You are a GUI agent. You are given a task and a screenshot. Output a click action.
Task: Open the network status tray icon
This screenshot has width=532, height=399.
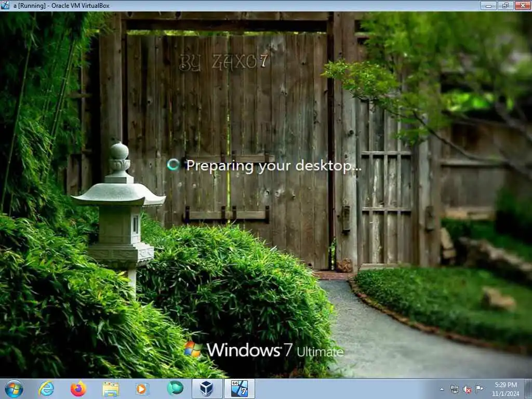pyautogui.click(x=454, y=389)
